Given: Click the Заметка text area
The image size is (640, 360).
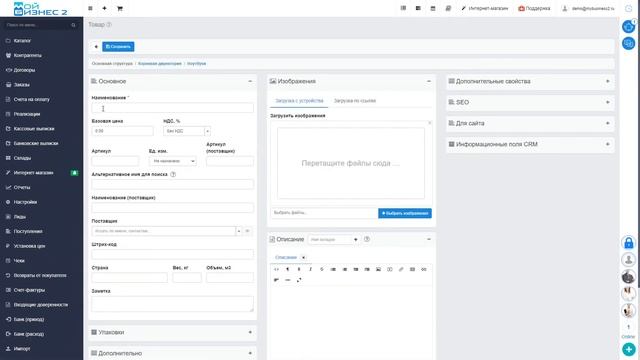Looking at the screenshot, I should tap(172, 304).
